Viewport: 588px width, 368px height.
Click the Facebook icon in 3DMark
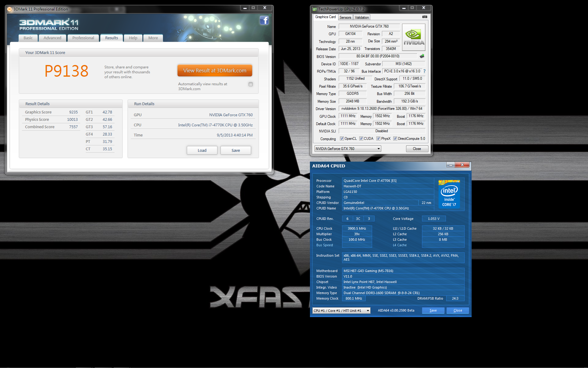point(264,21)
